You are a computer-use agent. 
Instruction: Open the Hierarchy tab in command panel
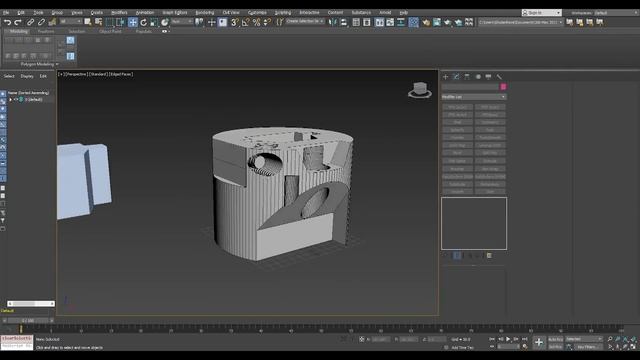[467, 77]
